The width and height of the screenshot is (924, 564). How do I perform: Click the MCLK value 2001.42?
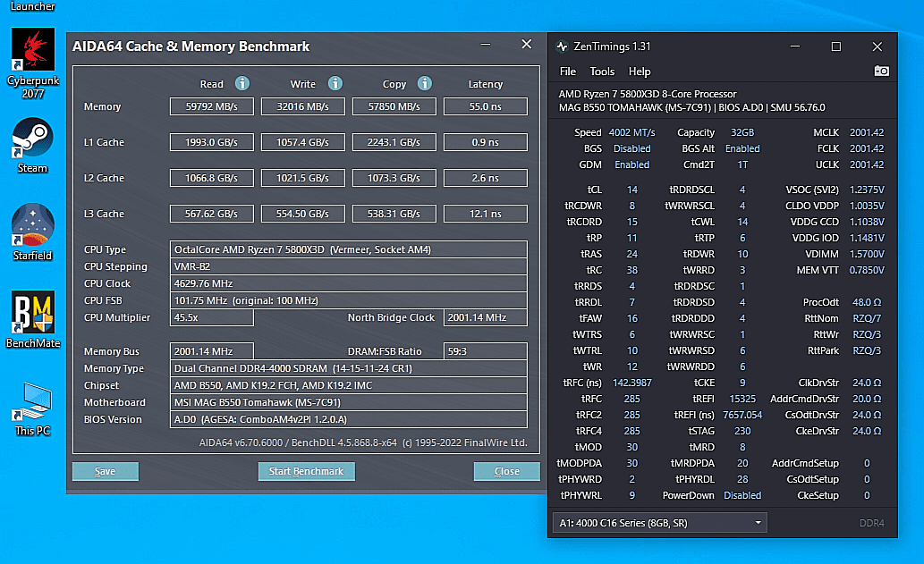point(866,132)
